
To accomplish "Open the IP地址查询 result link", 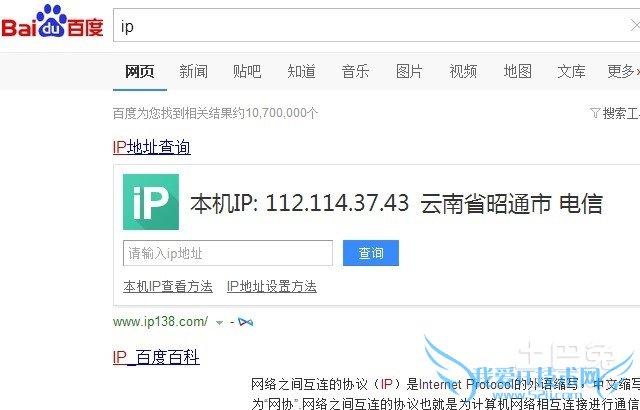I will coord(152,147).
